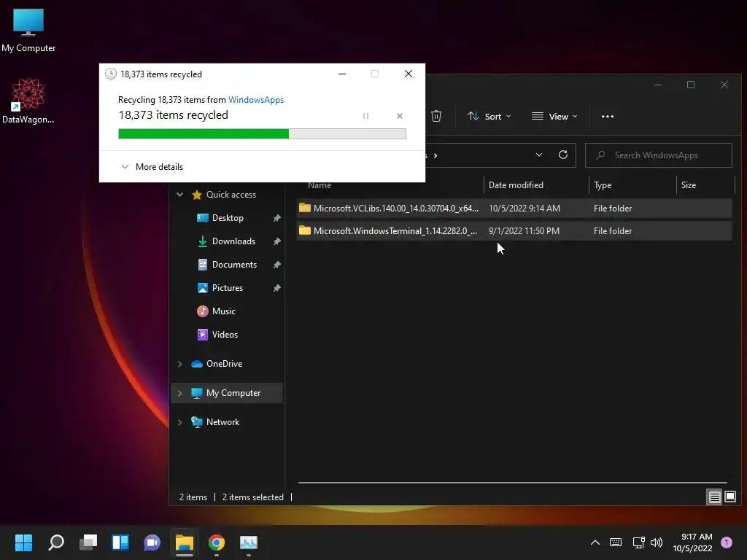Click the touch keyboard tray icon
This screenshot has height=560, width=747.
point(616,542)
